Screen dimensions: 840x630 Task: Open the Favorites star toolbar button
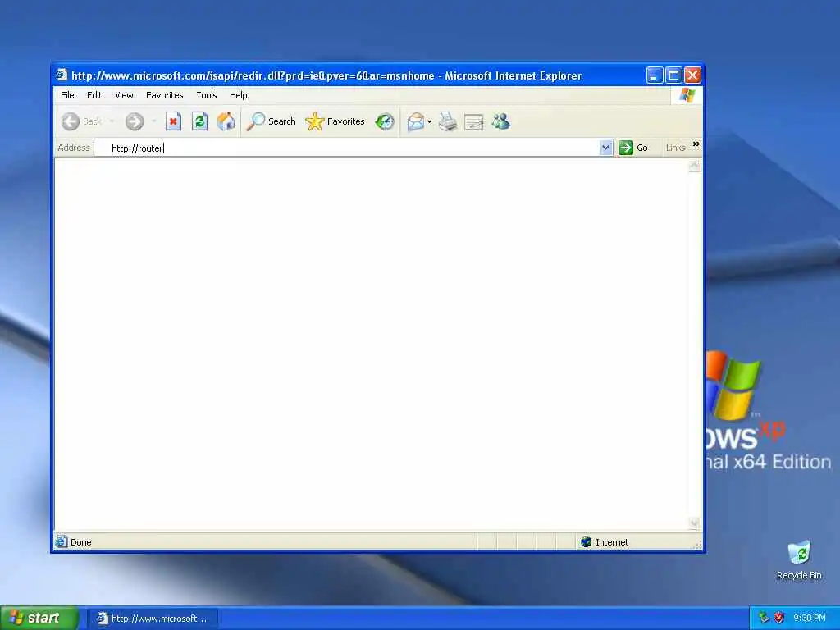335,121
